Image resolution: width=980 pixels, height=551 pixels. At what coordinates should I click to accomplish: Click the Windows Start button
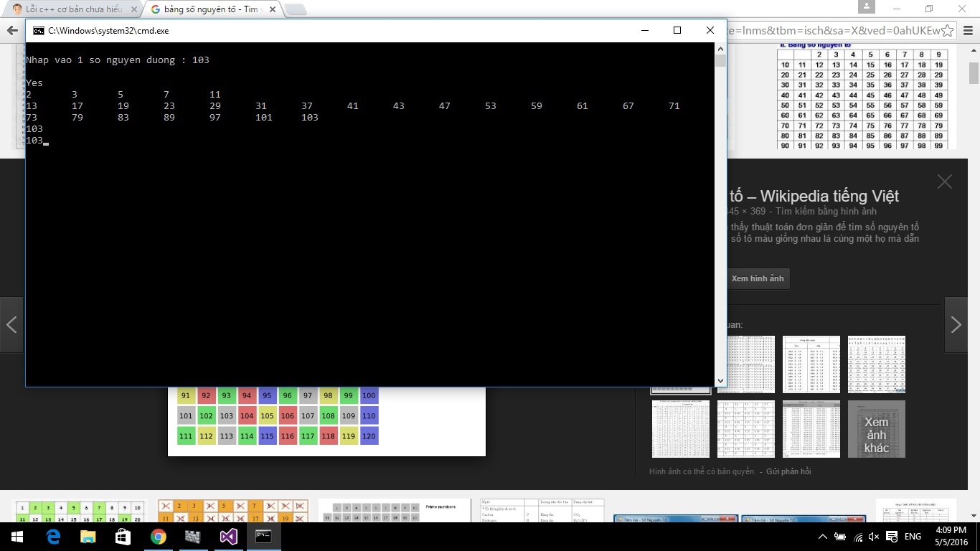click(x=17, y=536)
